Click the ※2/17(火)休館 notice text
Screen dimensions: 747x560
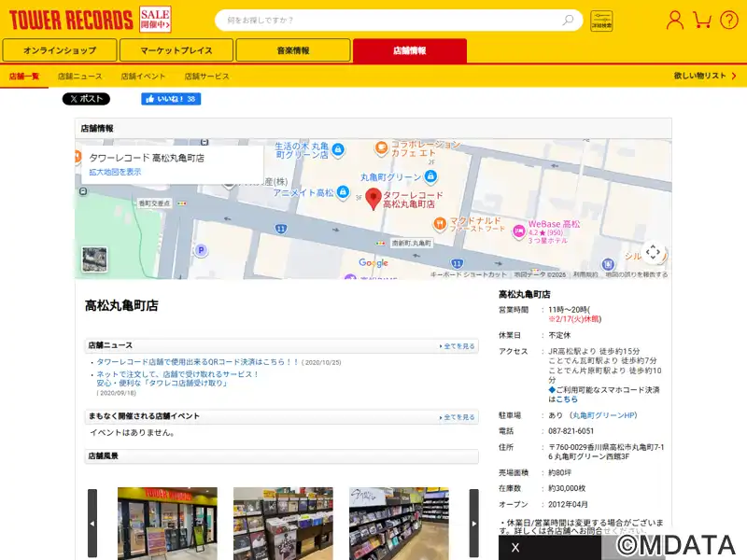coord(575,319)
